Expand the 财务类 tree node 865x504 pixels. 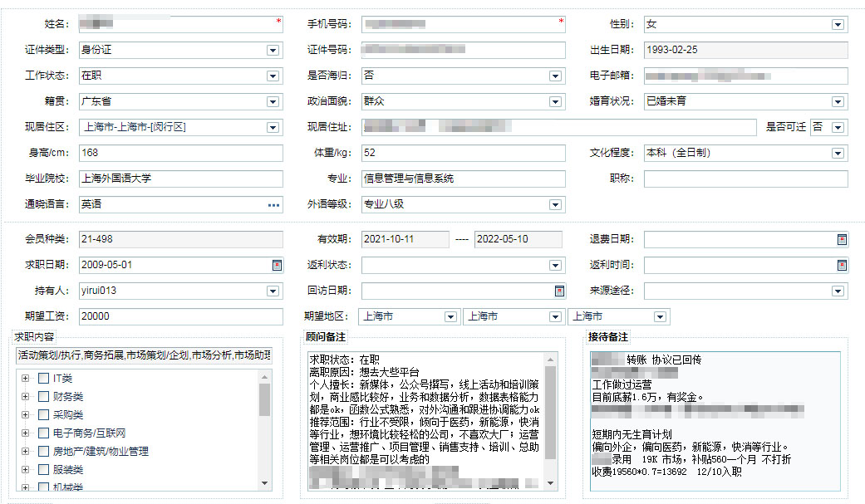pyautogui.click(x=25, y=396)
